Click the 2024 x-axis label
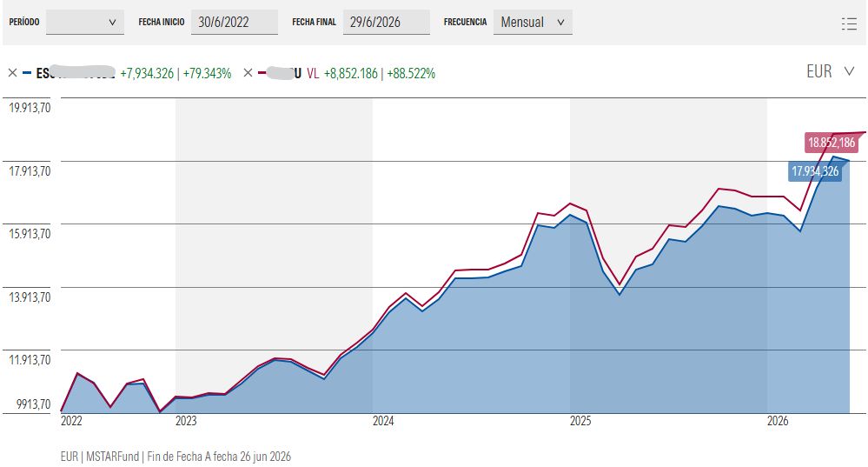The height and width of the screenshot is (467, 868). pyautogui.click(x=383, y=421)
